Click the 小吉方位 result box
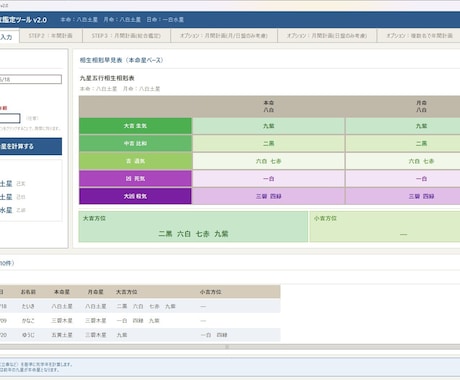The image size is (460, 380). pyautogui.click(x=385, y=226)
